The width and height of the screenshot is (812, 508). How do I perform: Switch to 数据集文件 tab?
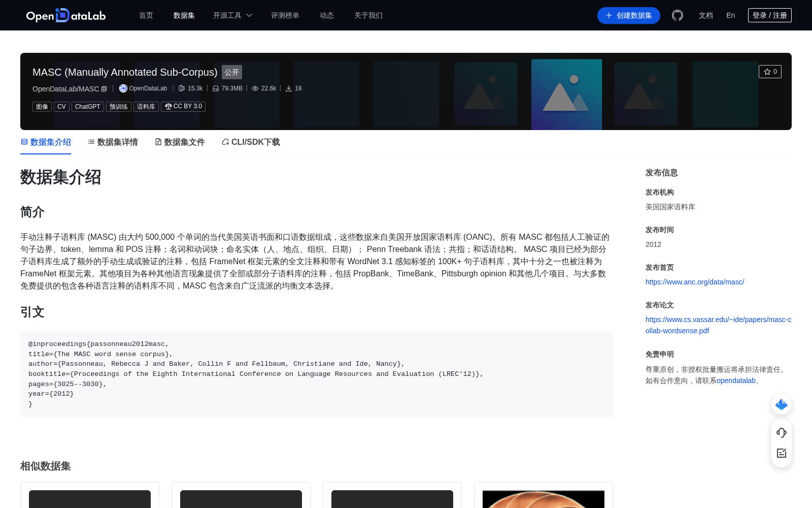coord(180,142)
